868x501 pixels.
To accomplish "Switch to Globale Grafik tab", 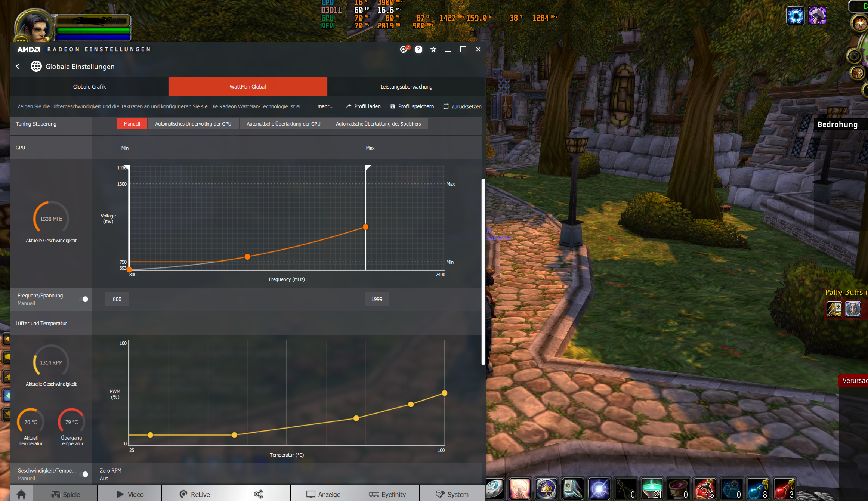I will (89, 87).
